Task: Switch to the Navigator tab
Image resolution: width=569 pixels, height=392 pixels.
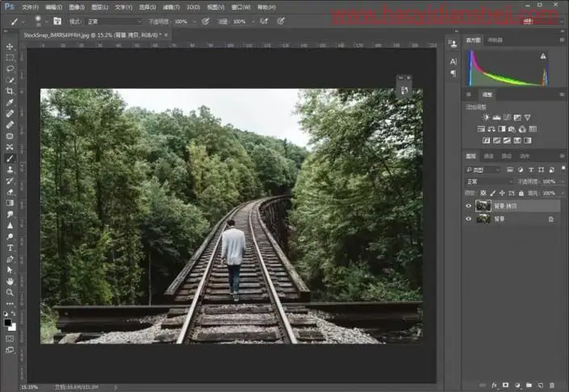Action: pyautogui.click(x=495, y=40)
